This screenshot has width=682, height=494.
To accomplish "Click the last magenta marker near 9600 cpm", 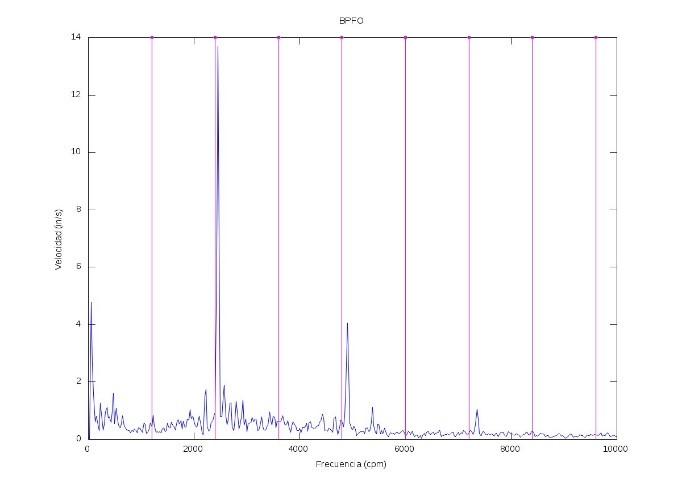I will pyautogui.click(x=596, y=37).
